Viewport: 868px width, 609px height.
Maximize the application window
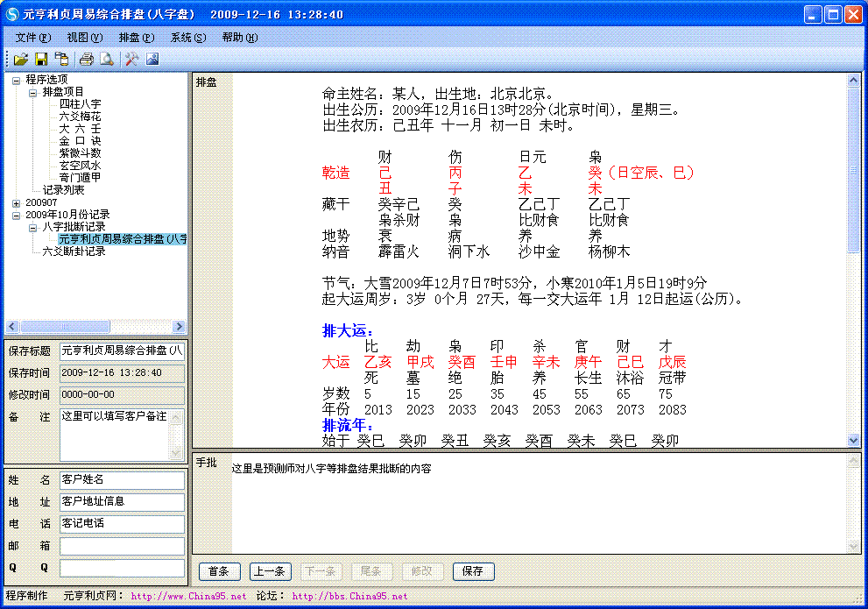tap(833, 14)
